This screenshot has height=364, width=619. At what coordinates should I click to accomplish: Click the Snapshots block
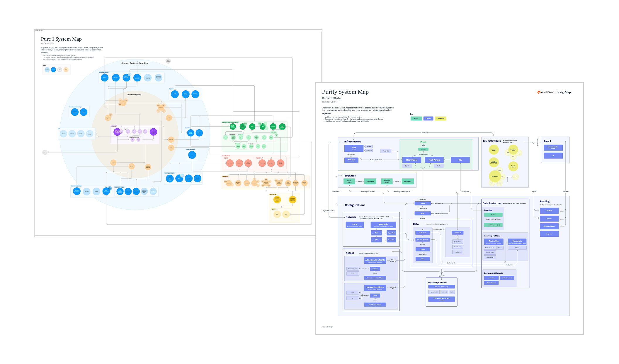pyautogui.click(x=517, y=241)
